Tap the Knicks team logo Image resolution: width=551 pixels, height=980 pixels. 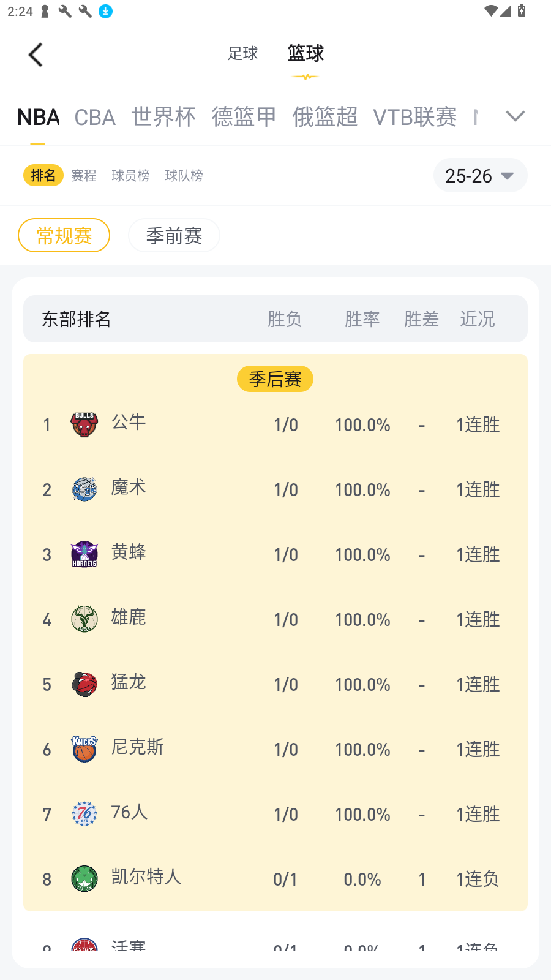pyautogui.click(x=84, y=749)
